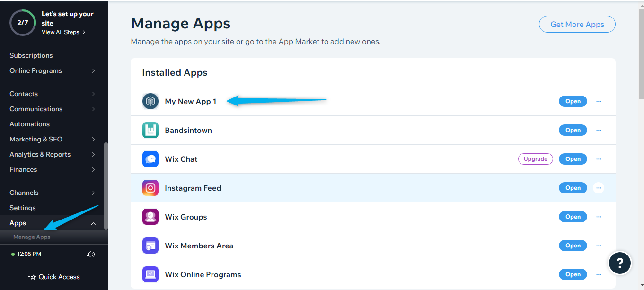Screen dimensions: 644x290
Task: Toggle the sound speaker icon in sidebar
Action: [91, 254]
